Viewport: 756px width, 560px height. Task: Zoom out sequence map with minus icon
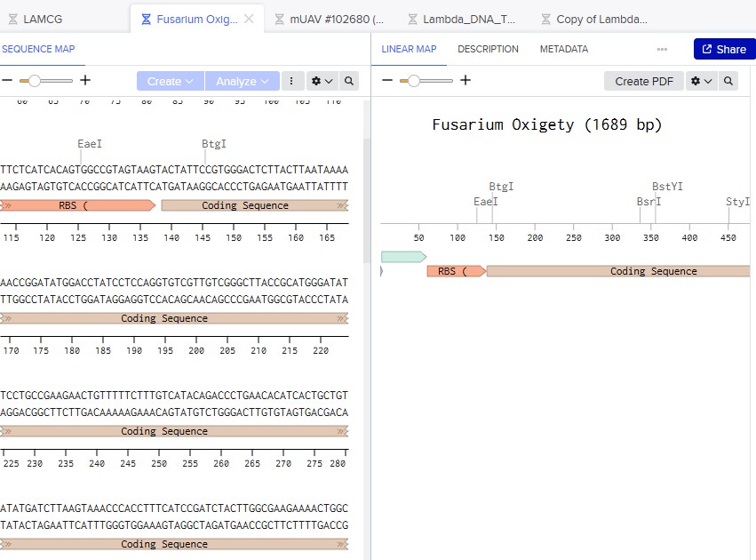7,81
